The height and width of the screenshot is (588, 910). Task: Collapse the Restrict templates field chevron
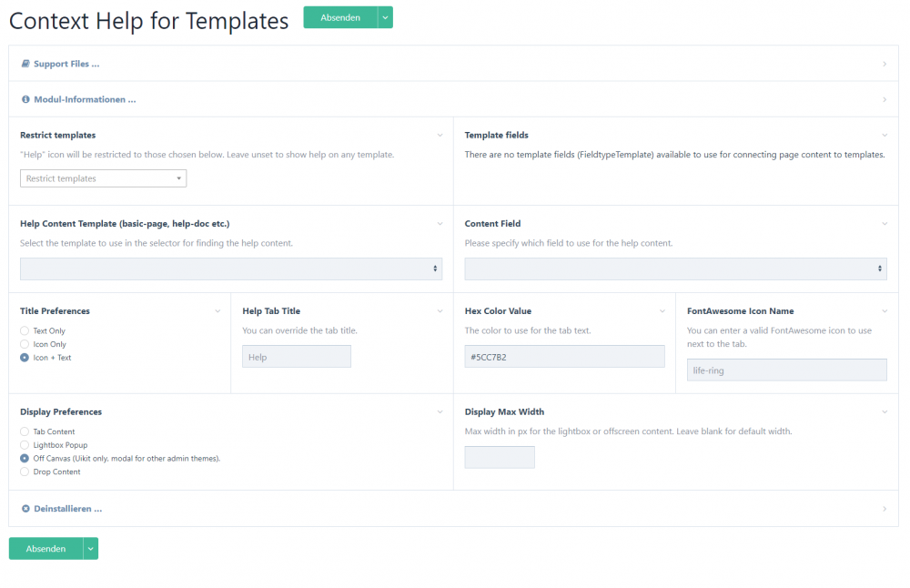tap(440, 136)
